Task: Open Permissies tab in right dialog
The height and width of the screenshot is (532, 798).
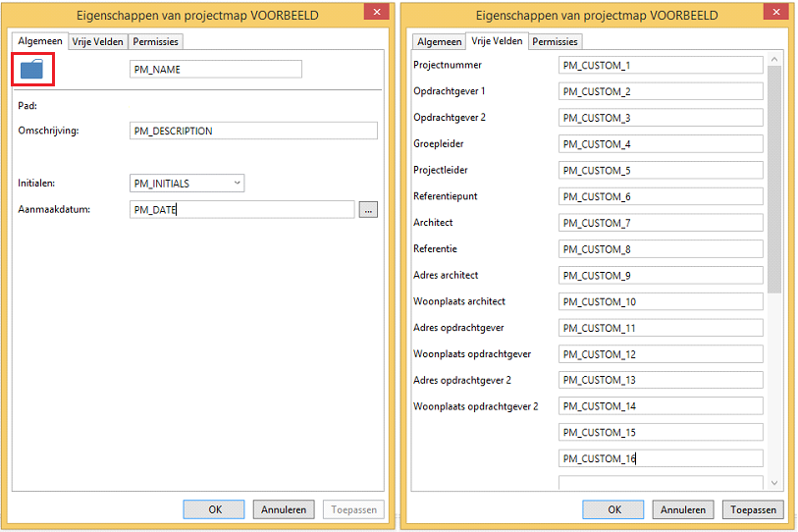Action: (x=555, y=42)
